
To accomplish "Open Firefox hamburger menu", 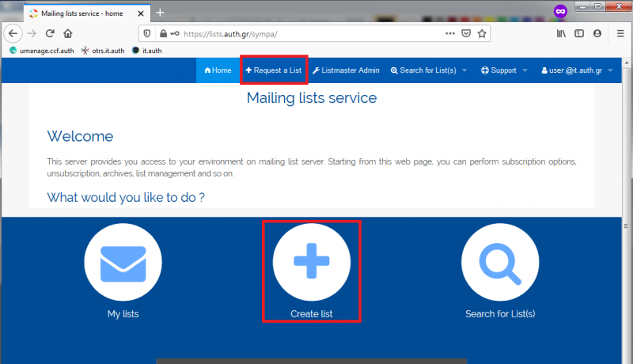I will point(616,33).
